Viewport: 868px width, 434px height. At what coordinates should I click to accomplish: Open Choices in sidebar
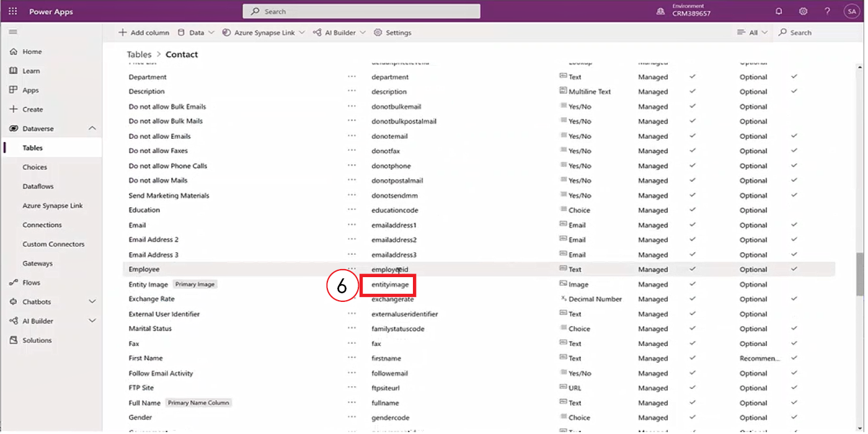pos(35,167)
